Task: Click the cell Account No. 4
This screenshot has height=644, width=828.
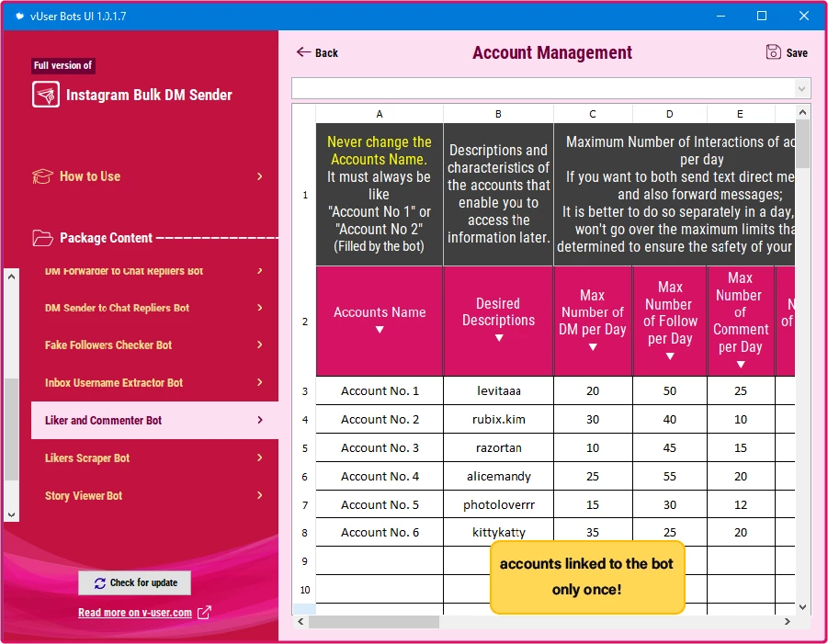Action: [380, 477]
